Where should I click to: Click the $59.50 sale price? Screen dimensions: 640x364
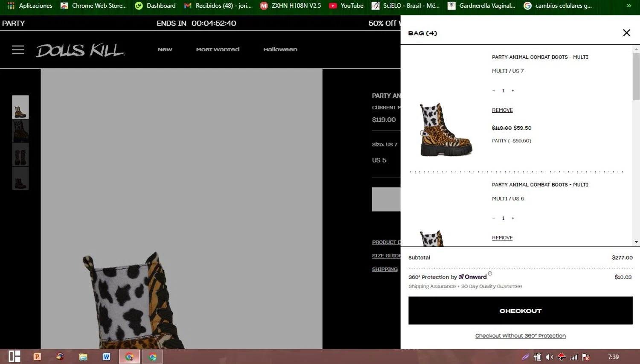(x=522, y=128)
